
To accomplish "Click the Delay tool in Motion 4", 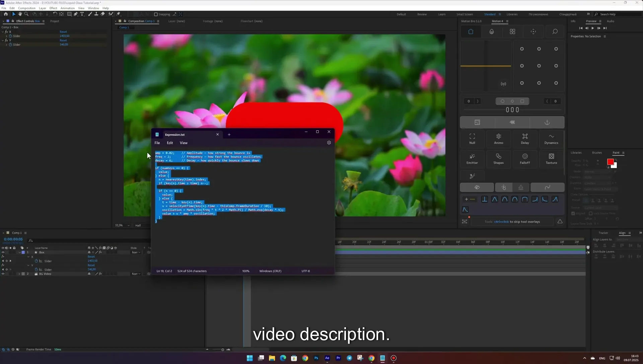I will pyautogui.click(x=525, y=139).
